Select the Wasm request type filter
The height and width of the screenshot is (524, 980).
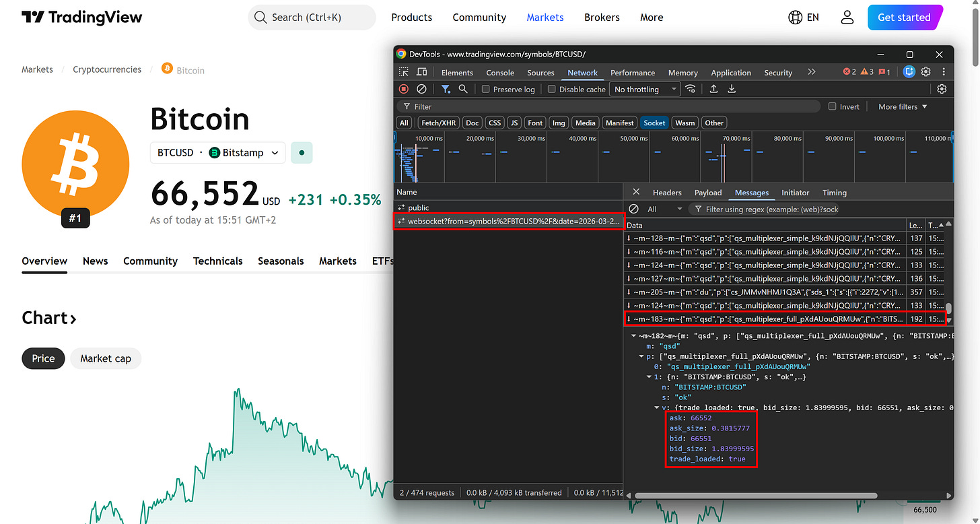click(685, 123)
